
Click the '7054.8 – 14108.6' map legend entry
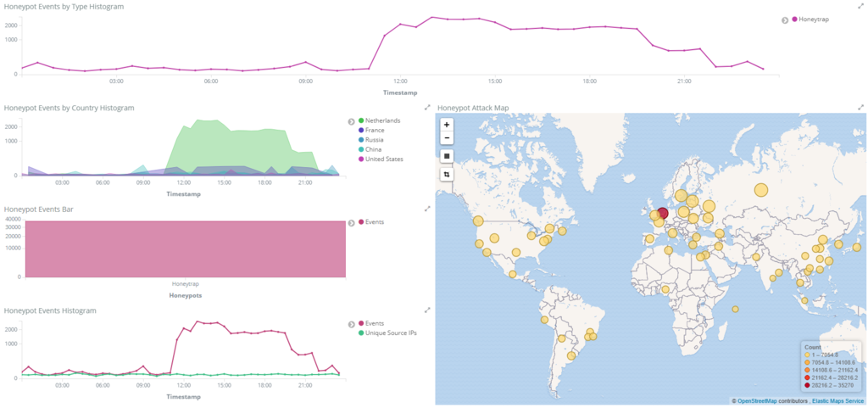coord(829,362)
